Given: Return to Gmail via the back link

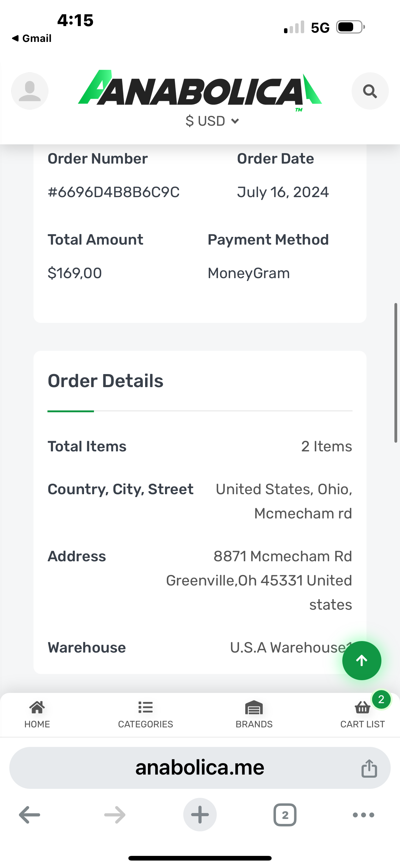Looking at the screenshot, I should click(x=32, y=38).
